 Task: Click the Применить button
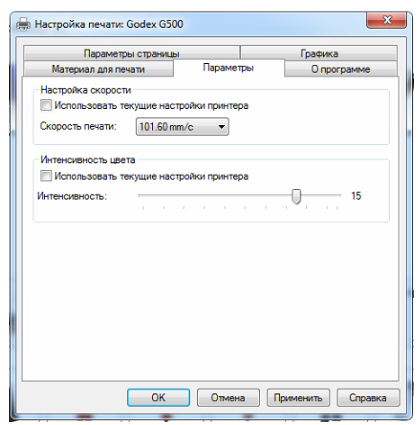click(298, 397)
